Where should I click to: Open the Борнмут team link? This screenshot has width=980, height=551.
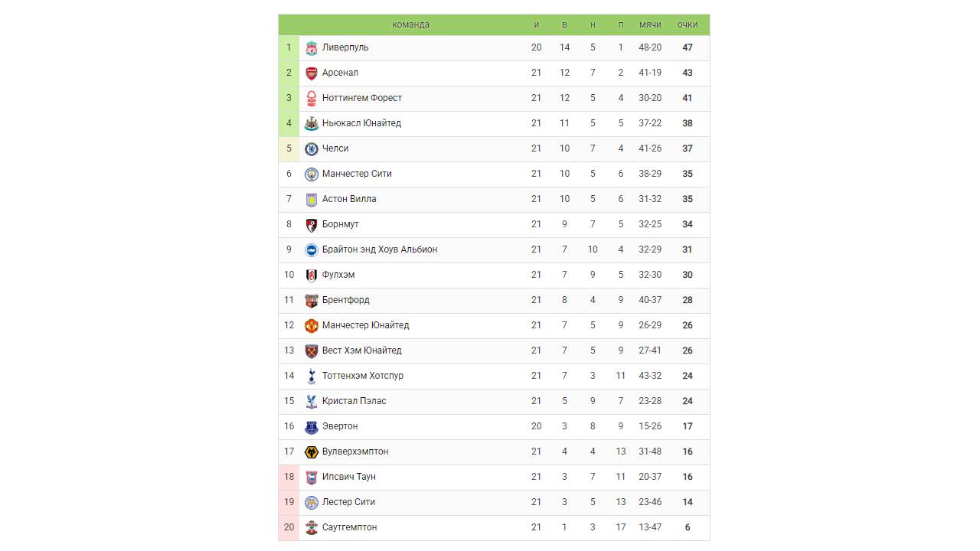click(341, 224)
